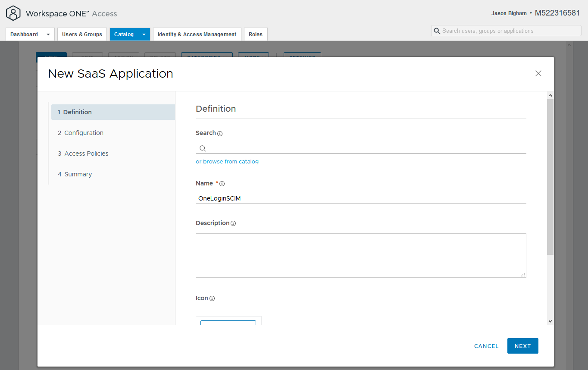Viewport: 588px width, 370px height.
Task: Click the Next button
Action: (x=522, y=346)
